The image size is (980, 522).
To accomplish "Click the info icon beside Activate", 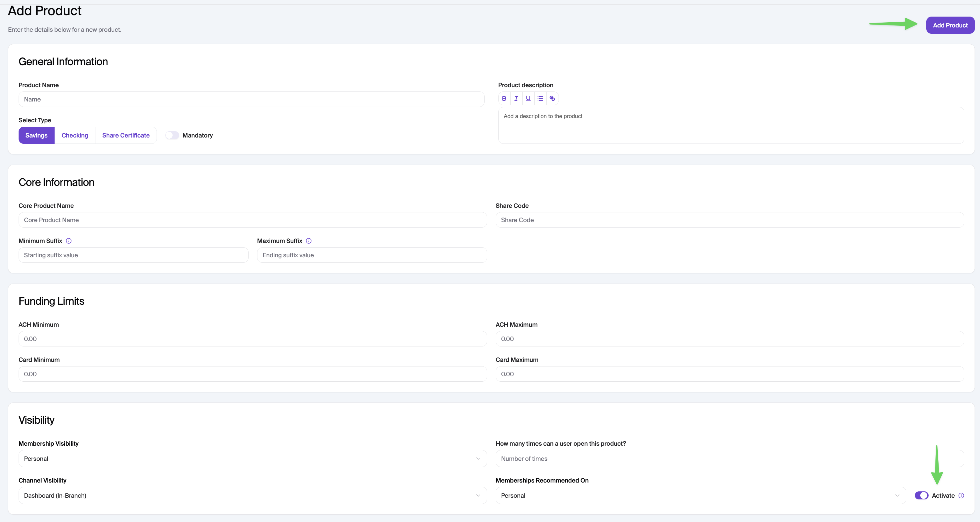I will coord(961,495).
